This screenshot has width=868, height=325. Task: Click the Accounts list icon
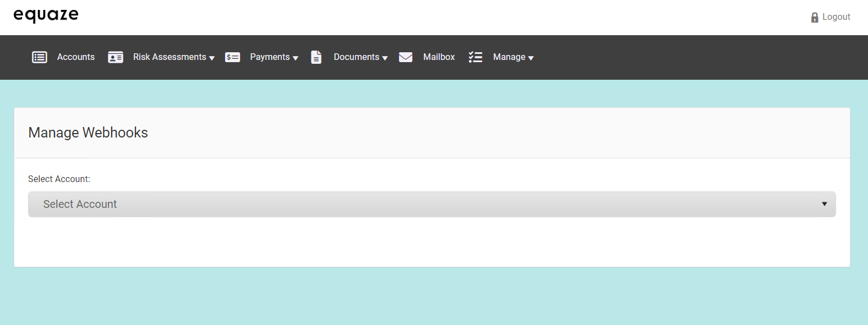click(x=40, y=57)
